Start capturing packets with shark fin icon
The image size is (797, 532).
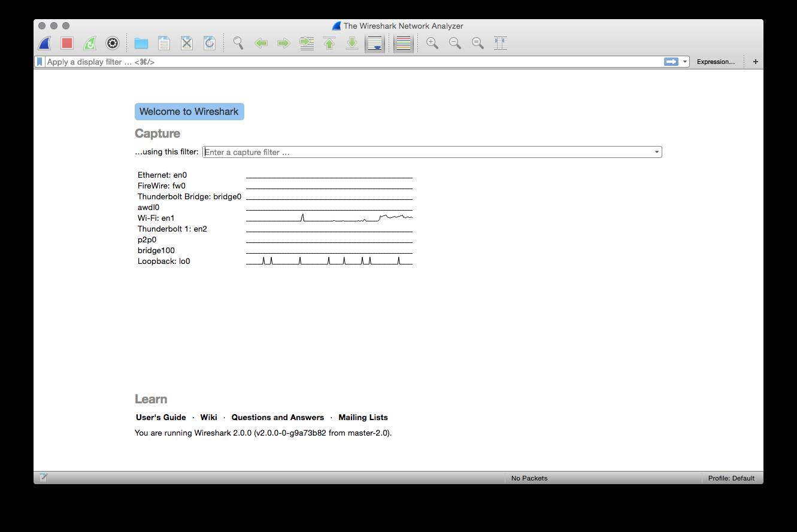[44, 43]
